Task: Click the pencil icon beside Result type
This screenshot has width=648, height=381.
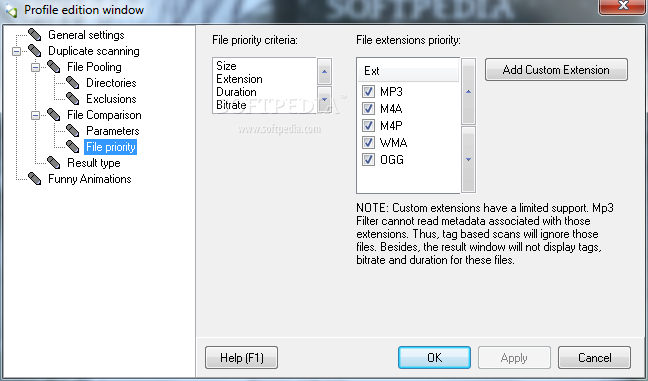Action: point(53,162)
